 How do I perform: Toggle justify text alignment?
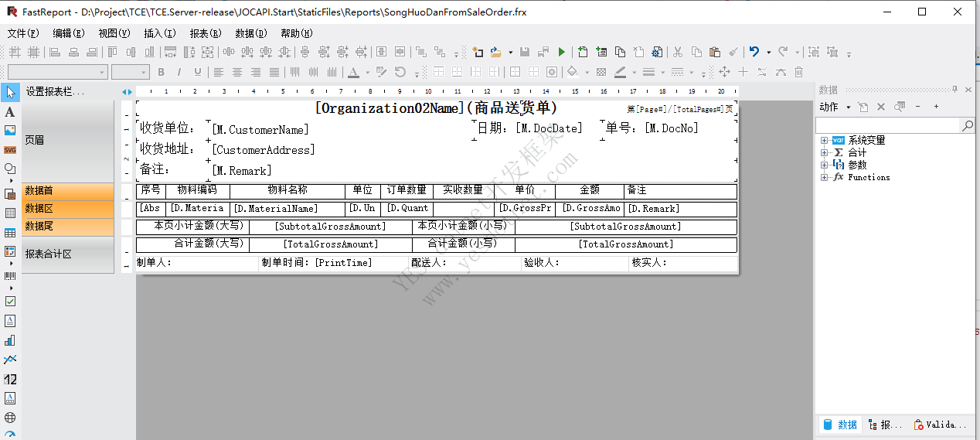click(274, 72)
